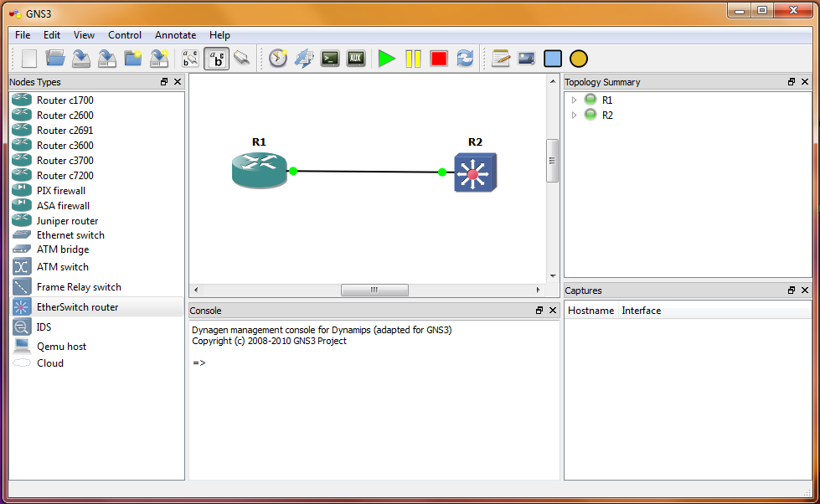Open the Control menu
This screenshot has height=504, width=820.
pos(125,35)
